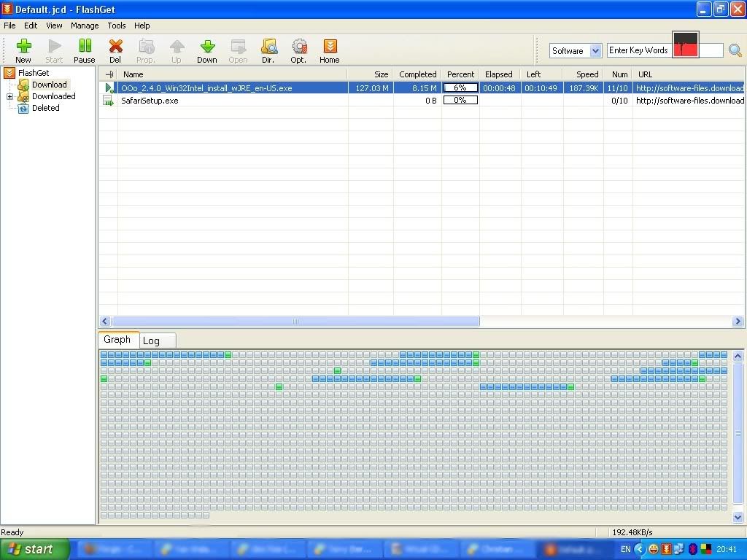Sort by the Completed column header
747x560 pixels.
417,74
